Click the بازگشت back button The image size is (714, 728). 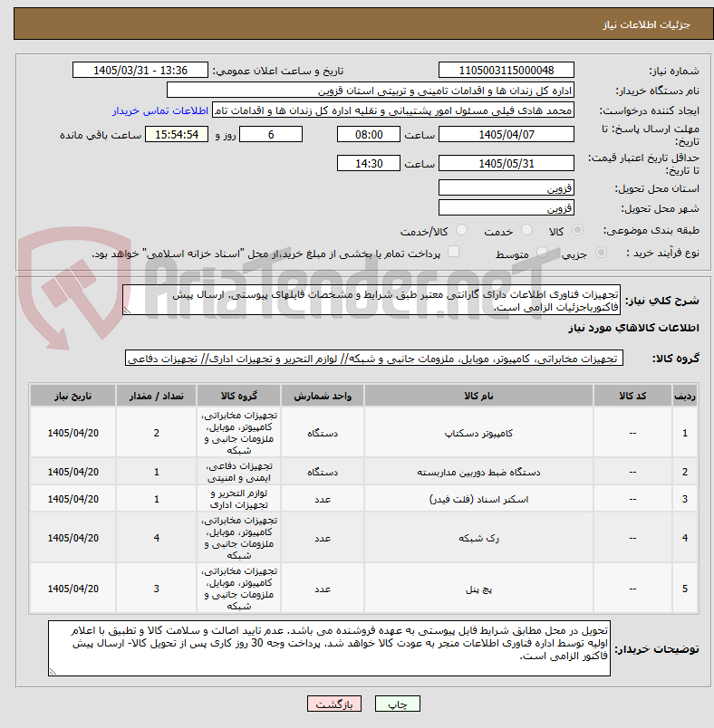(334, 704)
